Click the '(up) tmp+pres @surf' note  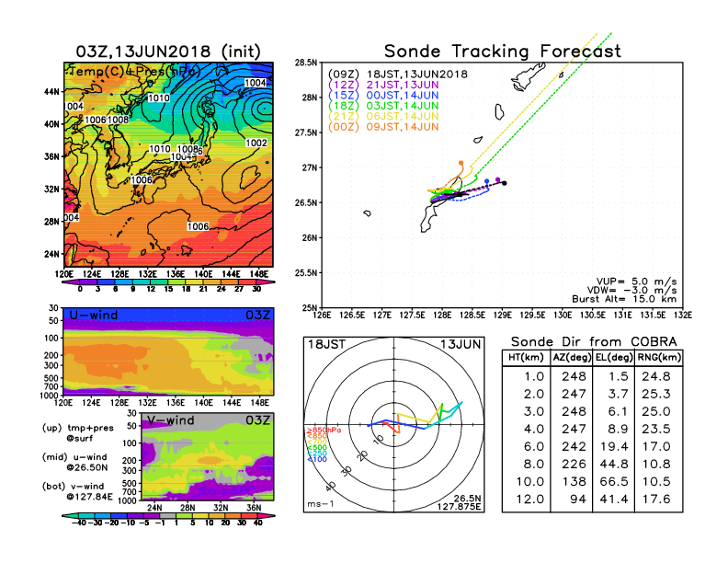(77, 433)
